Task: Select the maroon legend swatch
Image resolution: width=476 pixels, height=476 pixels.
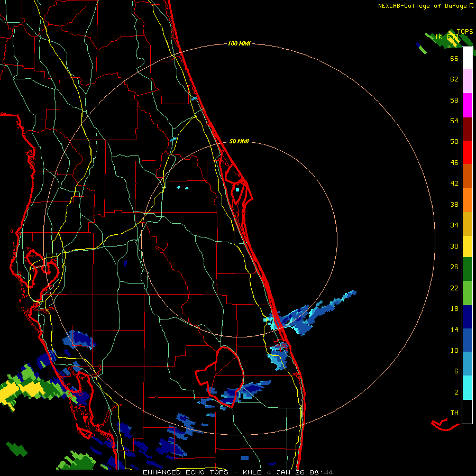Action: (x=467, y=129)
